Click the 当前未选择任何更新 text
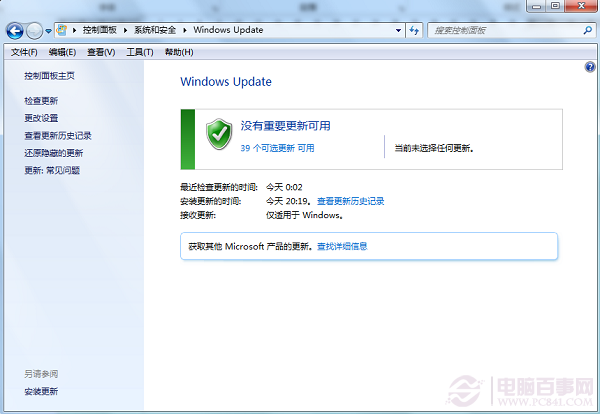 (x=434, y=148)
